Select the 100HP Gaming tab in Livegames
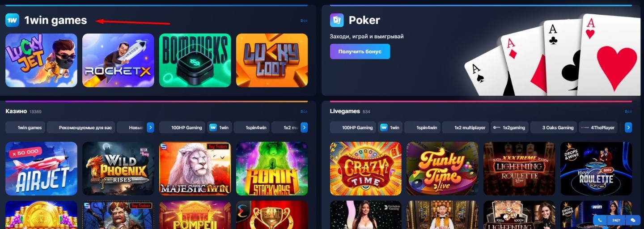Image resolution: width=644 pixels, height=229 pixels. [353, 127]
